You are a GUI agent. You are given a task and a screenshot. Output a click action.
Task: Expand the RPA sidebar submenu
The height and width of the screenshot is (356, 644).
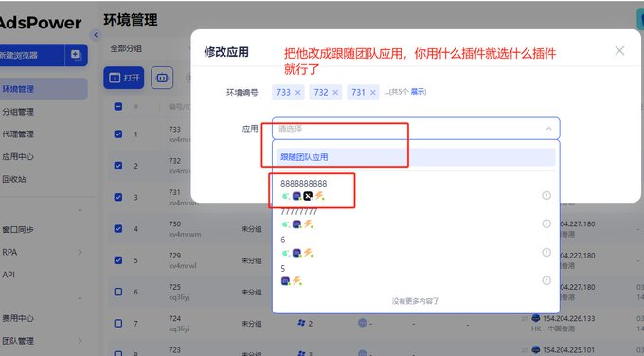coord(80,252)
